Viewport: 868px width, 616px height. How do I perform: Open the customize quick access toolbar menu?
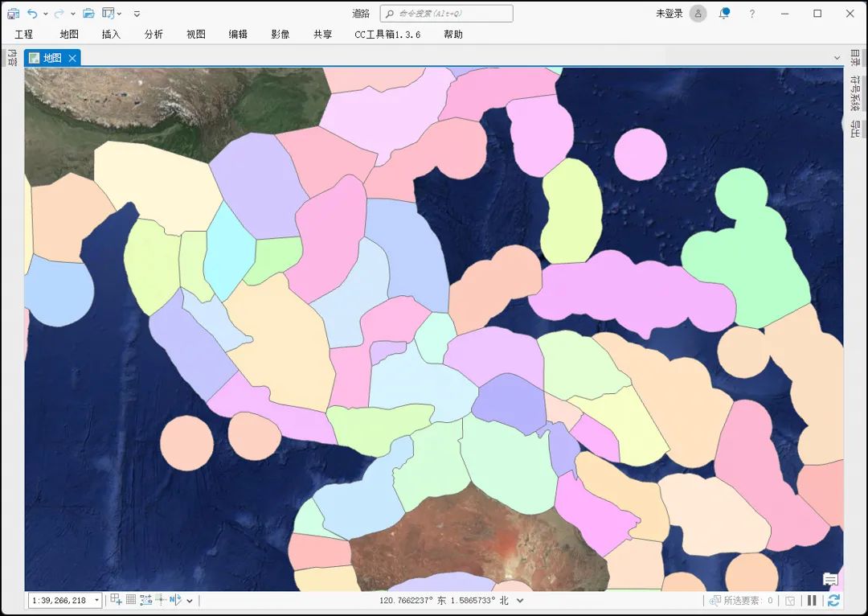[137, 14]
